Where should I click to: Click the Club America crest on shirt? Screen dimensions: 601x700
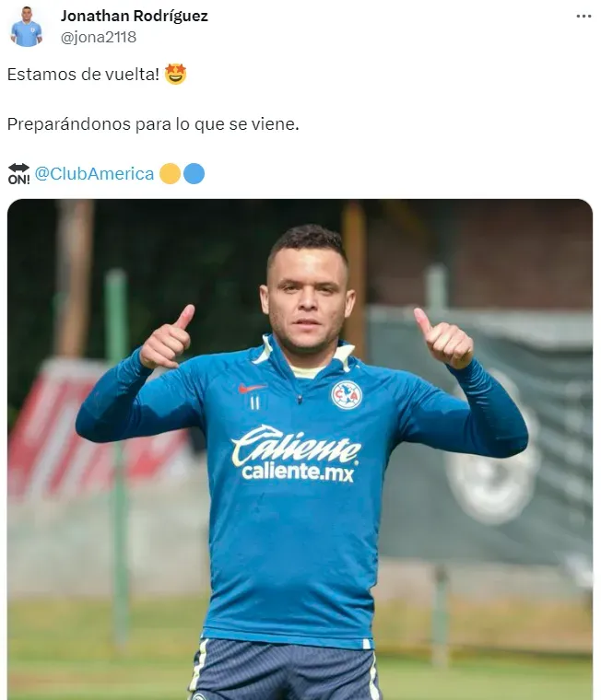[x=347, y=394]
